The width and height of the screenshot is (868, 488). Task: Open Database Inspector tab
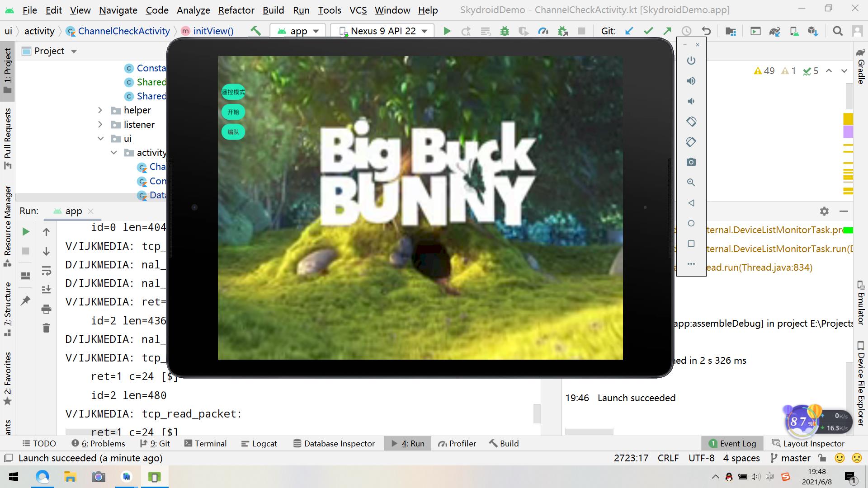pyautogui.click(x=334, y=444)
